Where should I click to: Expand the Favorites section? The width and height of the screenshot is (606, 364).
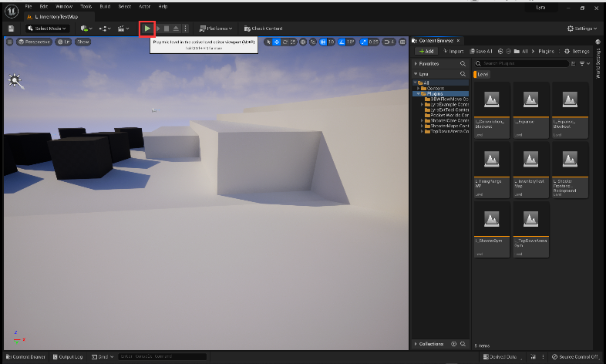pos(416,63)
